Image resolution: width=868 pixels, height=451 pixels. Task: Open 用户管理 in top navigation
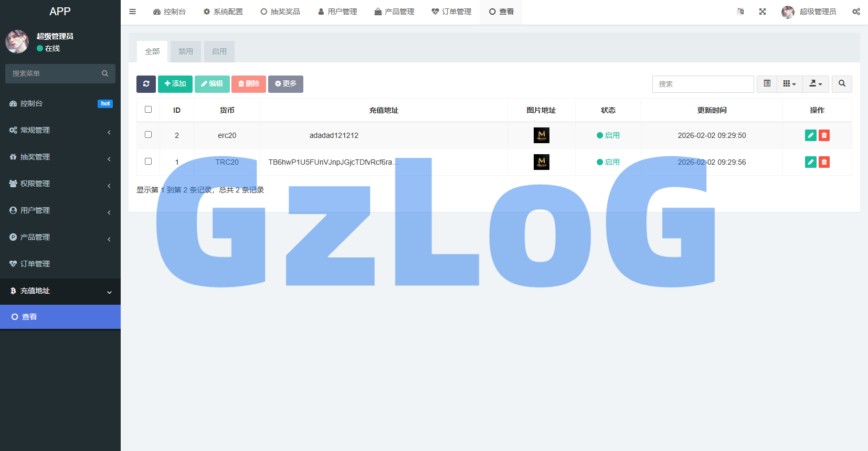point(337,12)
